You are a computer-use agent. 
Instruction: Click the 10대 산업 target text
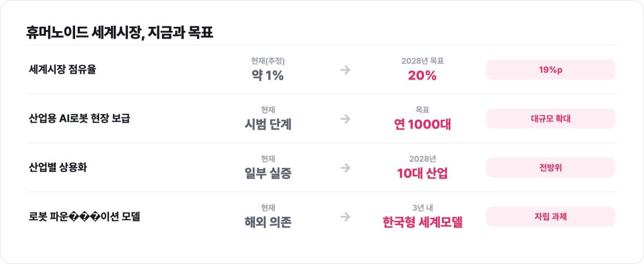[x=422, y=174]
